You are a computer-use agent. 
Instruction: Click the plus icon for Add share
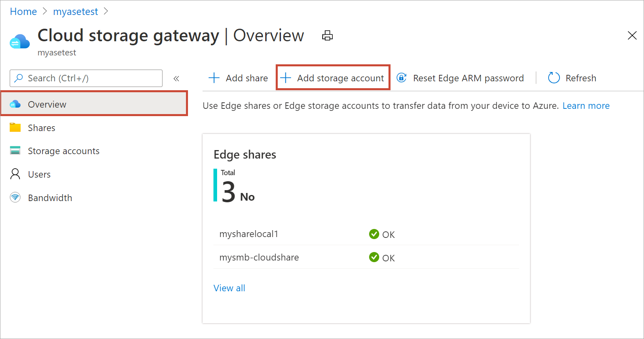tap(214, 78)
